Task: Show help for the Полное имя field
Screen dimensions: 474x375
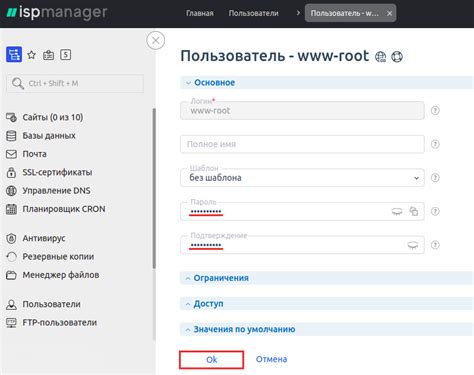Action: click(x=435, y=144)
